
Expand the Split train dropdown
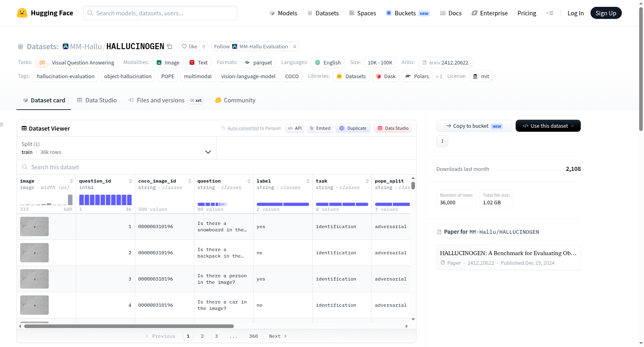(116, 148)
